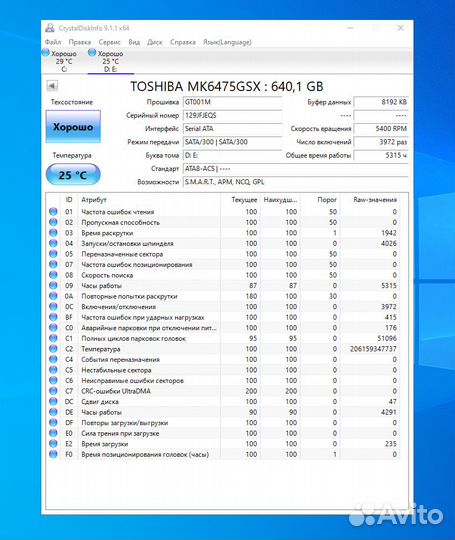Screen dimensions: 455x540
Task: Click status circle of attribute C2 row
Action: (x=53, y=349)
